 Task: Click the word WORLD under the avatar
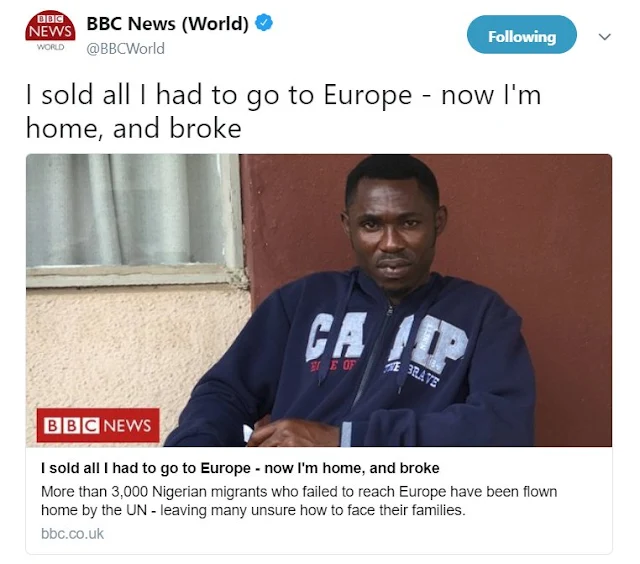50,47
